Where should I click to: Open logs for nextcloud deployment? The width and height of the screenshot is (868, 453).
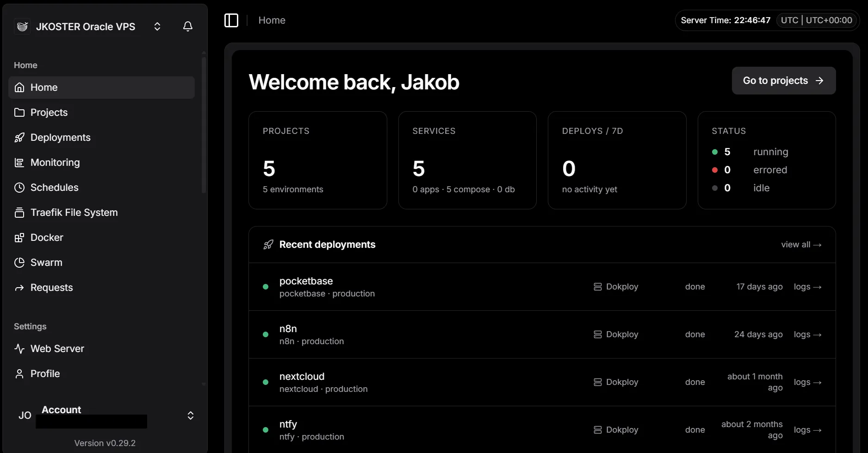(x=808, y=382)
